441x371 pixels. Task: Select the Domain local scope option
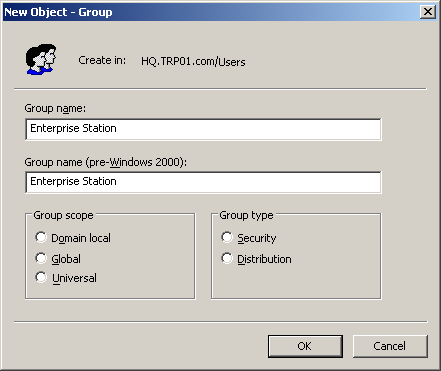point(41,237)
